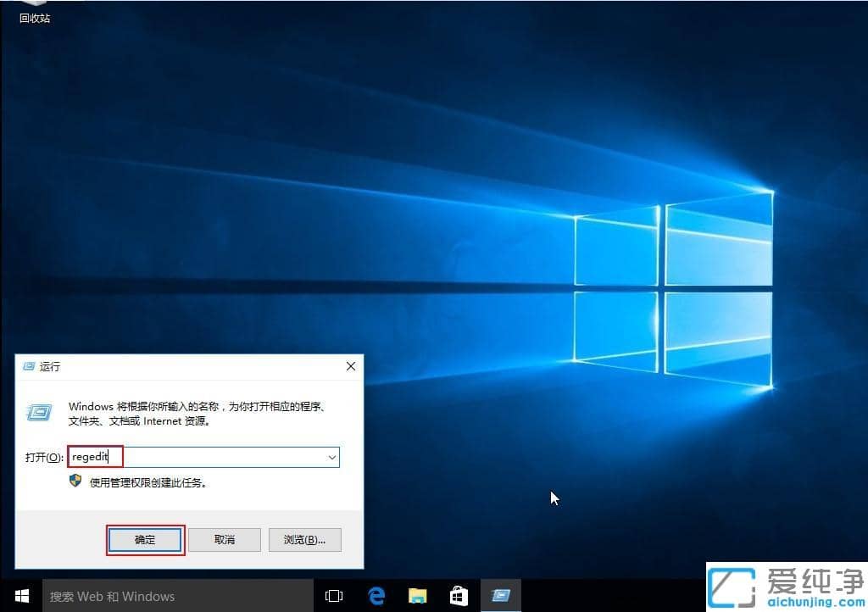Viewport: 868px width, 612px height.
Task: Open File Explorer from the taskbar
Action: point(417,596)
